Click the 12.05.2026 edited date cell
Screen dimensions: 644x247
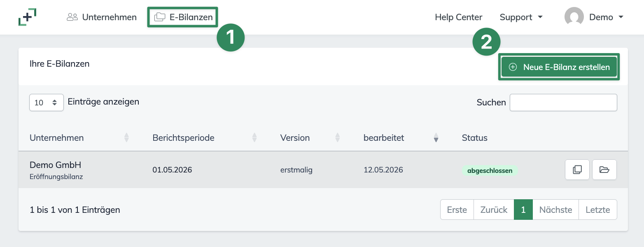point(383,170)
